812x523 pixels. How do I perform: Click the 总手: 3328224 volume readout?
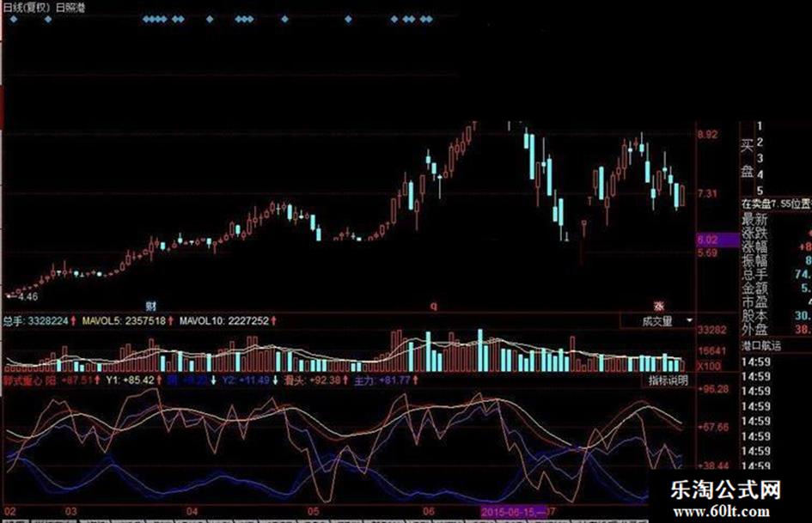click(x=35, y=321)
